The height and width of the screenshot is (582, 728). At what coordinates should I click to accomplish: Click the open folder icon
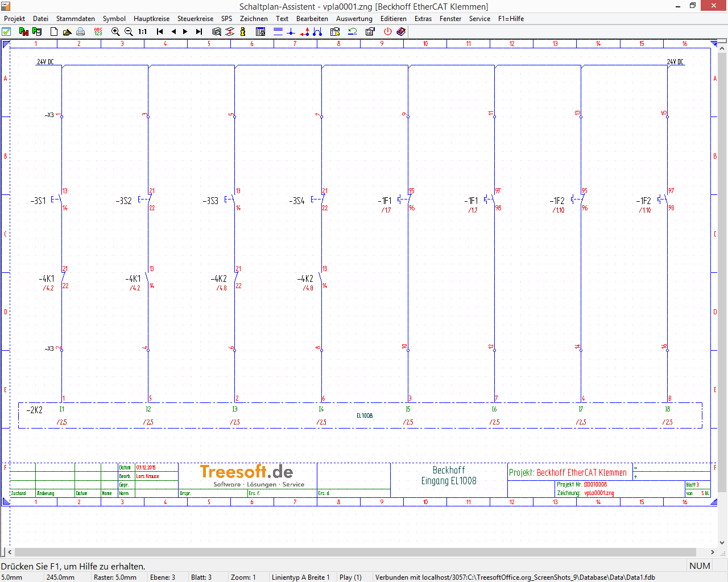67,32
